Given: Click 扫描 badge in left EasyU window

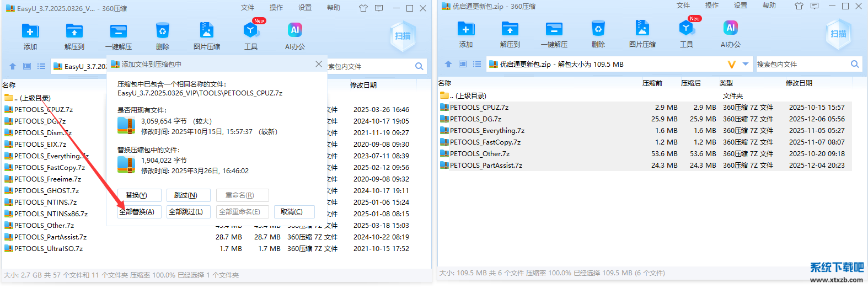Looking at the screenshot, I should tap(403, 36).
